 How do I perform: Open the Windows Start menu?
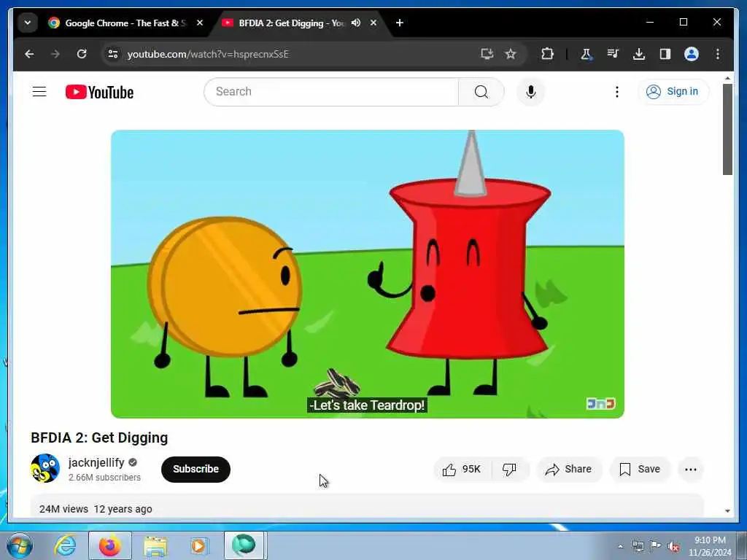point(20,545)
